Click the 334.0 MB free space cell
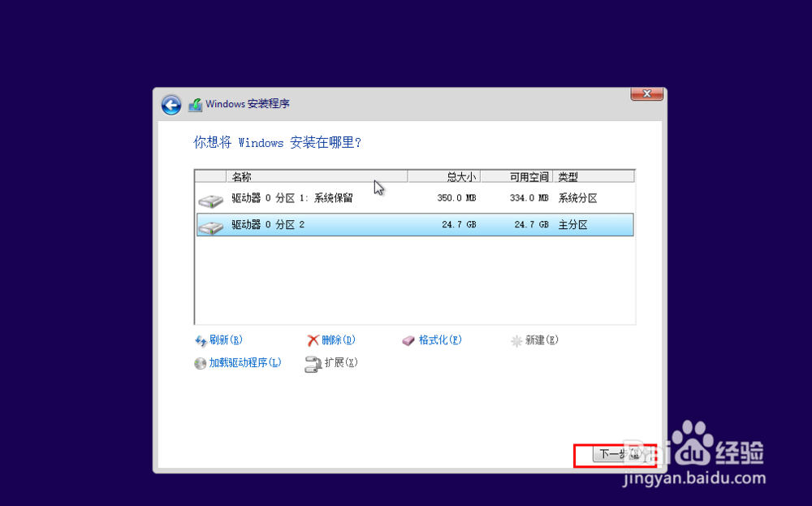Viewport: 812px width, 506px height. [x=529, y=198]
